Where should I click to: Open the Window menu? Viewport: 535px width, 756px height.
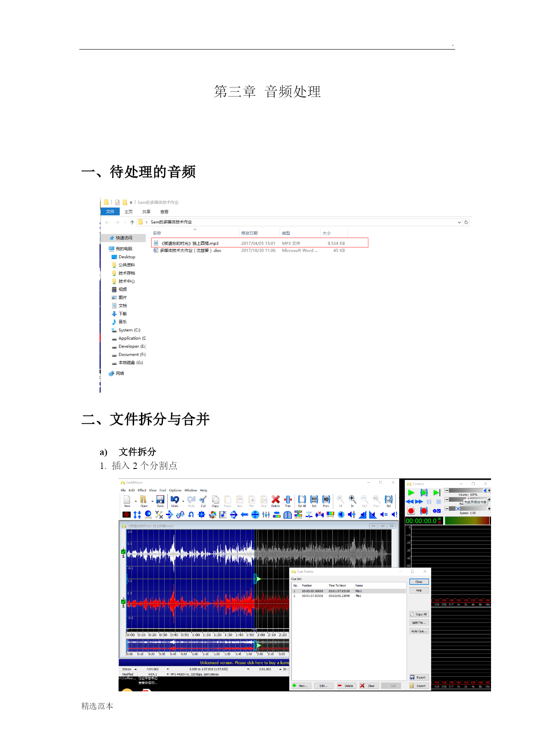pyautogui.click(x=191, y=490)
